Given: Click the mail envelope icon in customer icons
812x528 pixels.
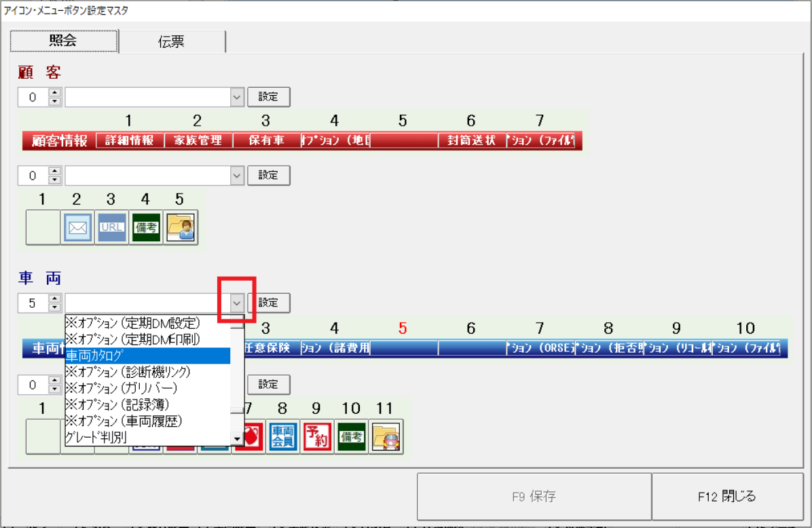Looking at the screenshot, I should point(77,228).
